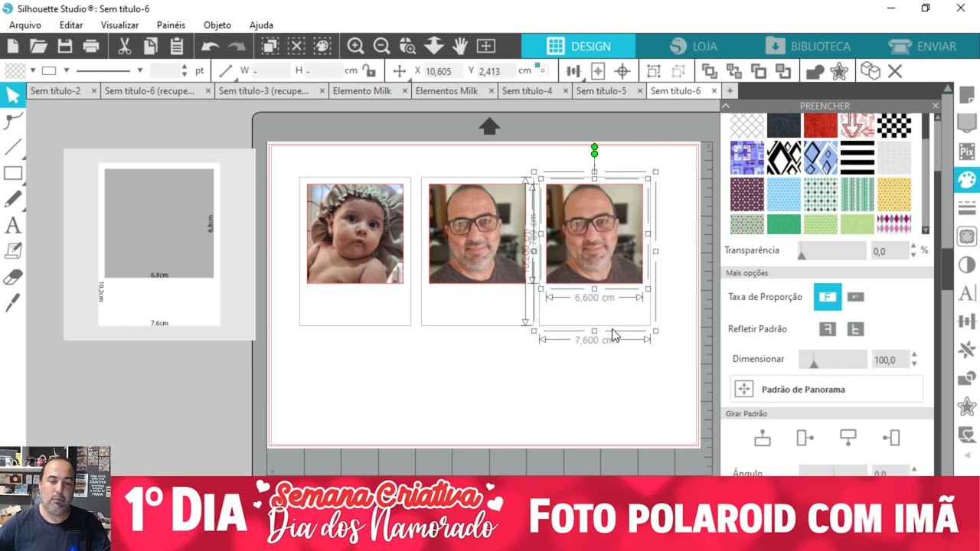Toggle Refletir Padrão horizontal mirror
Image resolution: width=980 pixels, height=551 pixels.
828,329
